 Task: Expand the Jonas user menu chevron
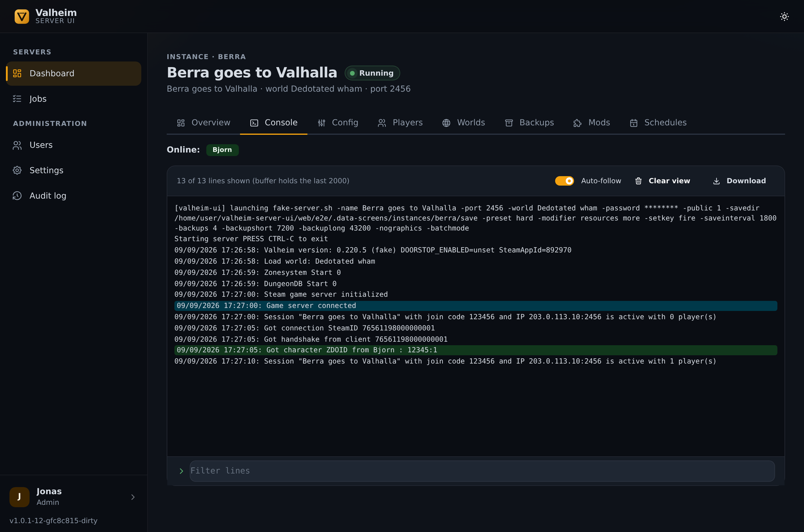click(133, 497)
